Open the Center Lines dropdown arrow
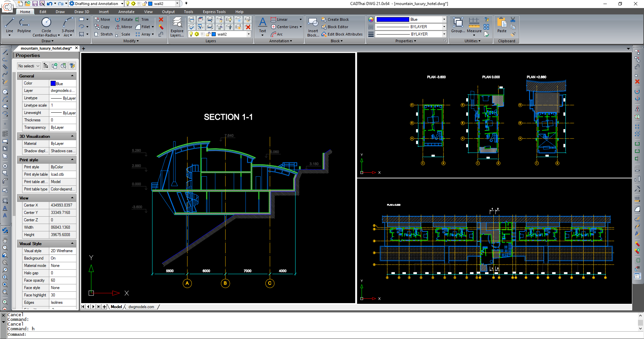 [x=301, y=27]
